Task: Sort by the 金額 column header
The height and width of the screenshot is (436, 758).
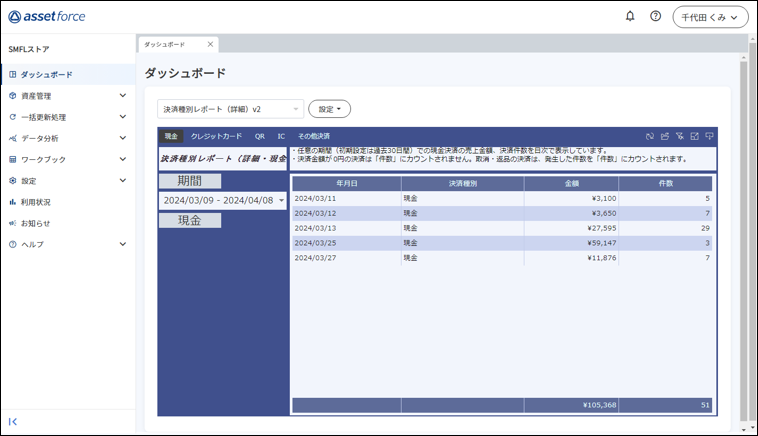Action: (x=571, y=183)
